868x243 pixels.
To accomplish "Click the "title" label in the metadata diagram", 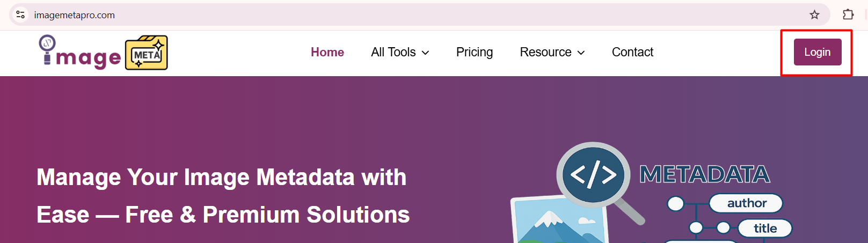I will pos(765,229).
